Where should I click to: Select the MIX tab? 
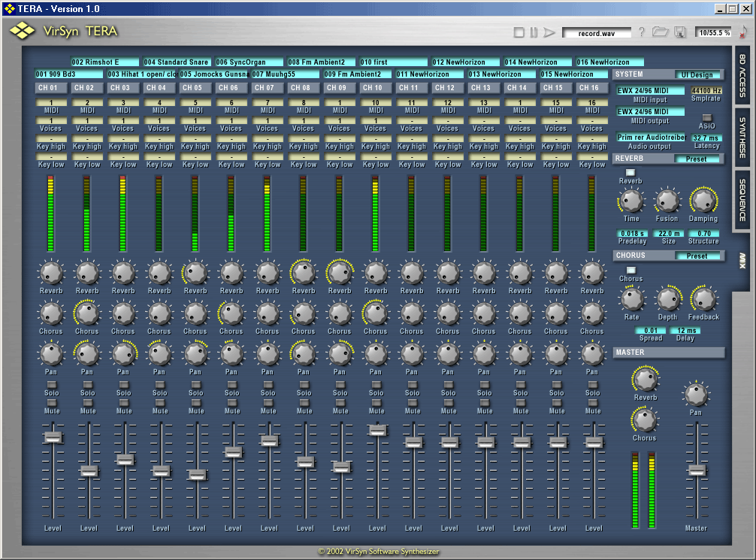click(x=742, y=261)
